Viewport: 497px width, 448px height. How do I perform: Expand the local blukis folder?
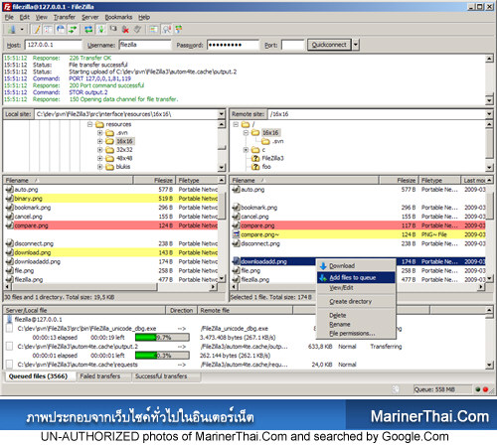pyautogui.click(x=99, y=167)
